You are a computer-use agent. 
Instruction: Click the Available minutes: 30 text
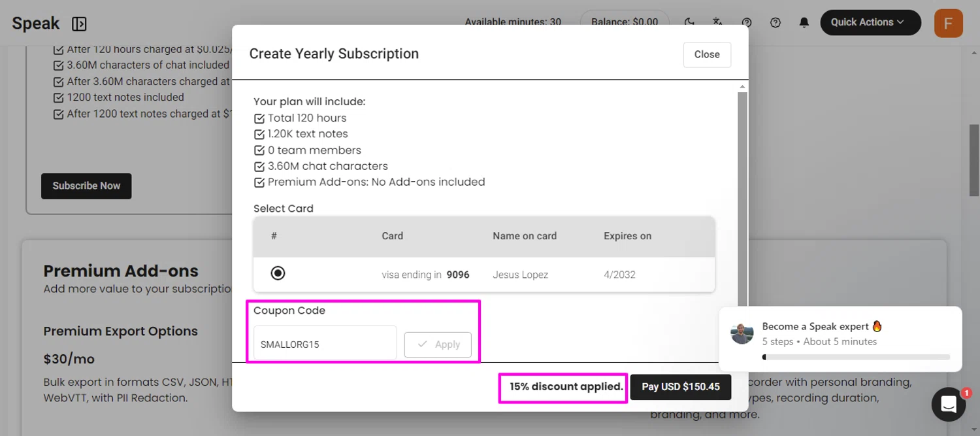pyautogui.click(x=513, y=22)
